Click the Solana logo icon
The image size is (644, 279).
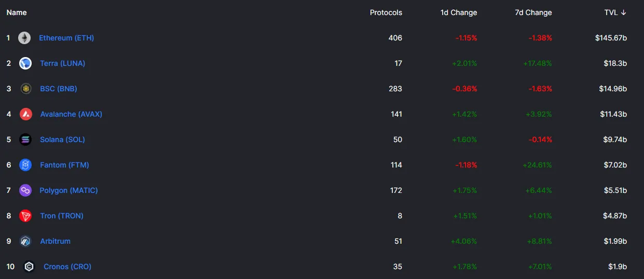(x=25, y=139)
